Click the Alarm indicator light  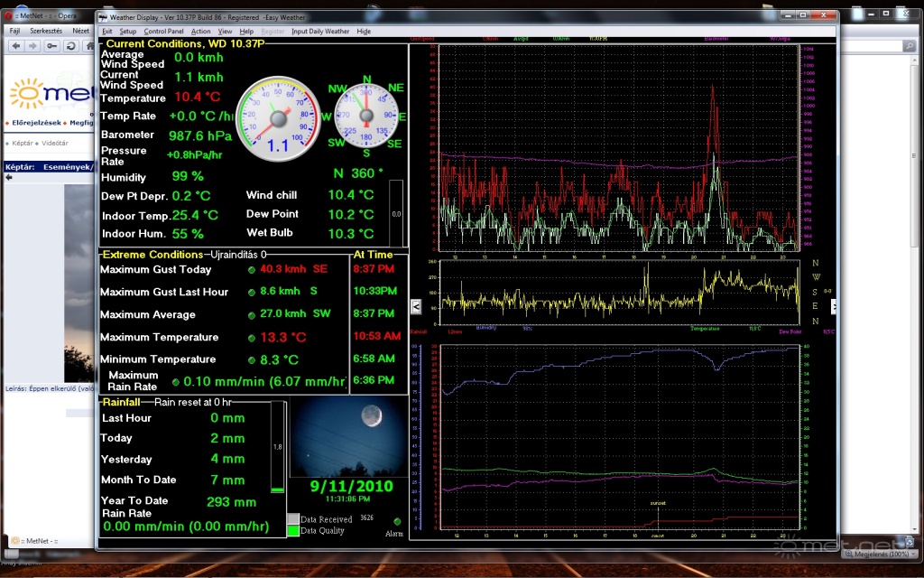coord(397,521)
